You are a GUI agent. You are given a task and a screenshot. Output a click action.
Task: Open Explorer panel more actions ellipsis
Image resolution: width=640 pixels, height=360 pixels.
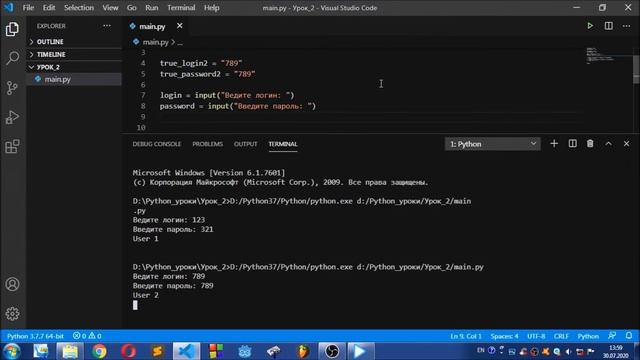107,26
